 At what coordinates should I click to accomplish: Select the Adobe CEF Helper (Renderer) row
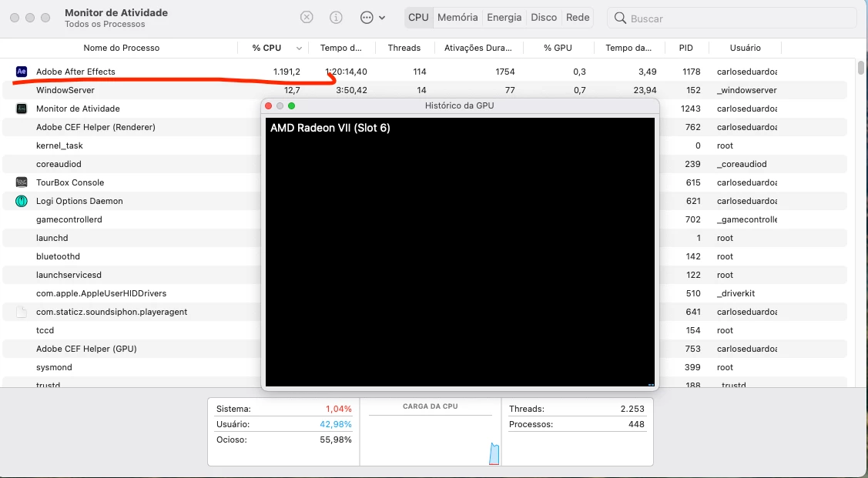[132, 127]
